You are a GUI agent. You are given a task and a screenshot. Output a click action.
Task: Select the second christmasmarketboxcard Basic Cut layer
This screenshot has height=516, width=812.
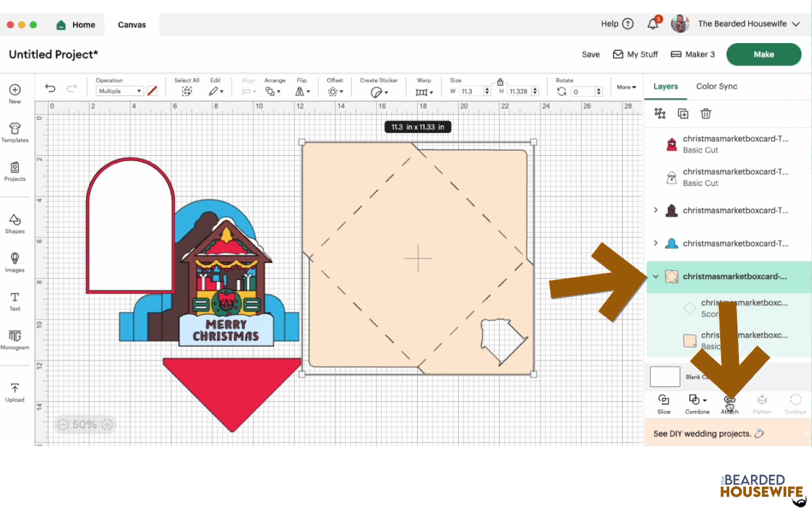(x=728, y=177)
